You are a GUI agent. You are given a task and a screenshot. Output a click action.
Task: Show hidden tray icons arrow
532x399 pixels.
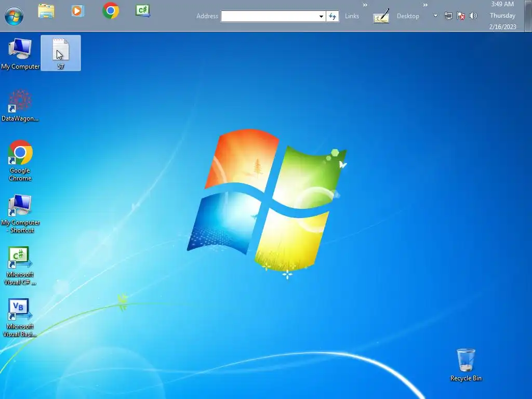(x=435, y=16)
